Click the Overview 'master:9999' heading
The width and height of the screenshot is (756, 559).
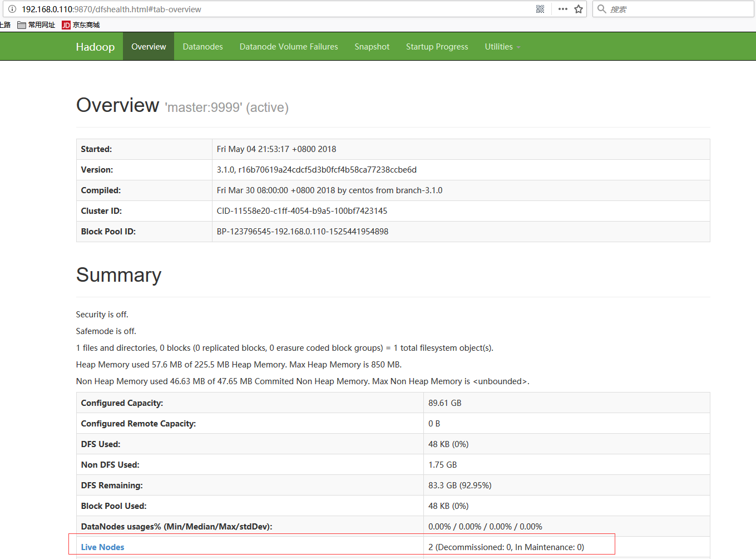click(x=182, y=105)
